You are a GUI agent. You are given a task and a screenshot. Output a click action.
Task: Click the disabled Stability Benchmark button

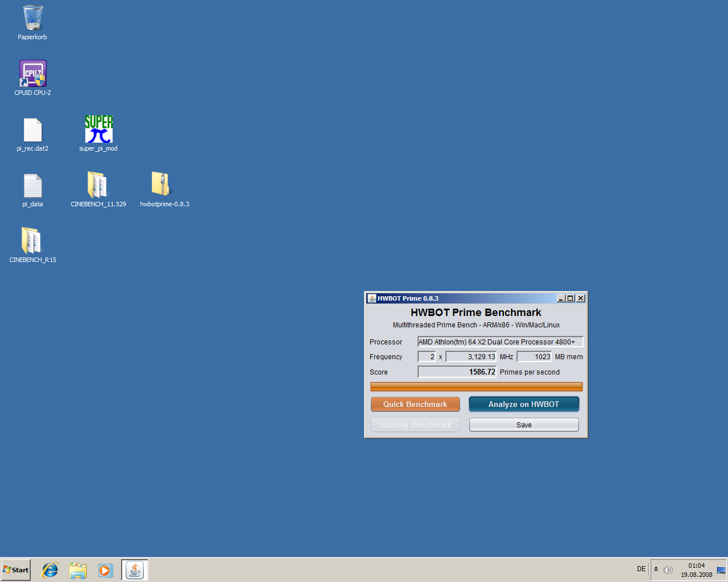coord(415,425)
